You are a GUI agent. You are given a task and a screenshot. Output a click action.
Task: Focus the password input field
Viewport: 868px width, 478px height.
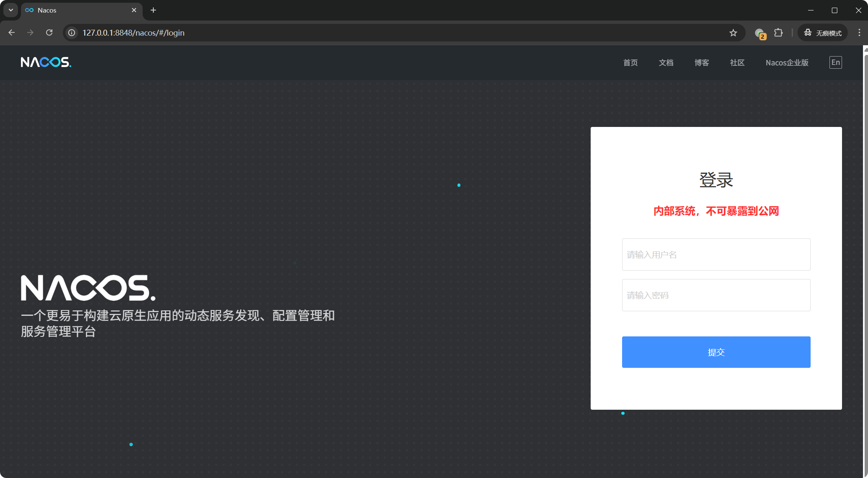click(x=716, y=295)
